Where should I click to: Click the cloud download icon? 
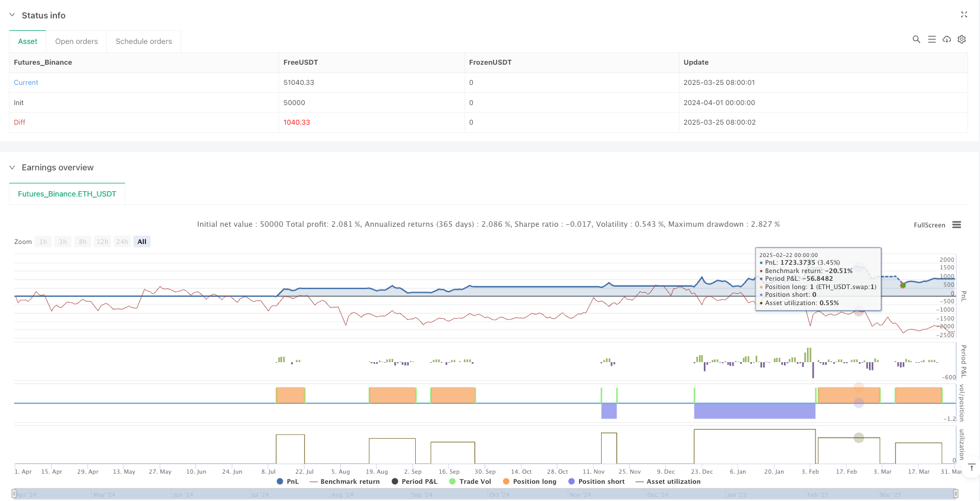pos(947,39)
